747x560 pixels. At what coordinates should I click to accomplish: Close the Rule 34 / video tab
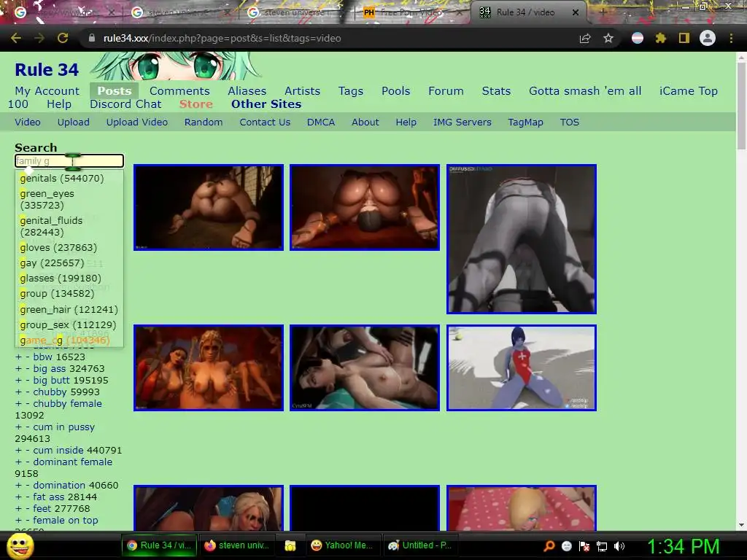(x=576, y=12)
